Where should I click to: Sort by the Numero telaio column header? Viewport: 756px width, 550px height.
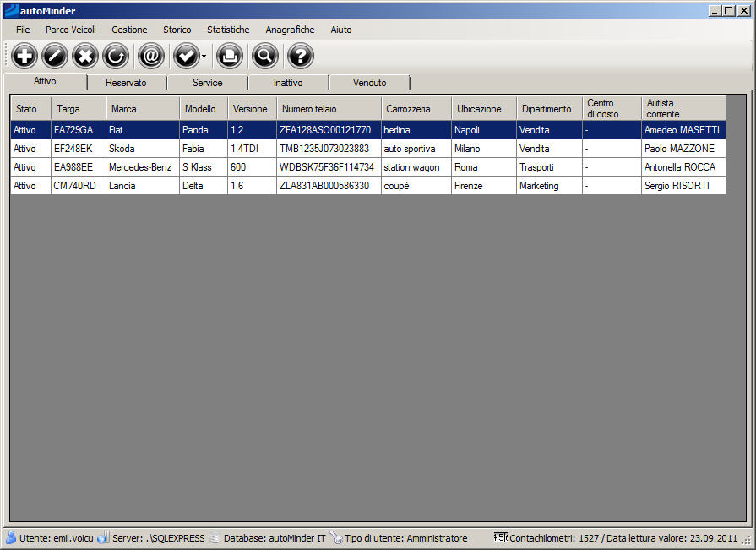(x=329, y=108)
